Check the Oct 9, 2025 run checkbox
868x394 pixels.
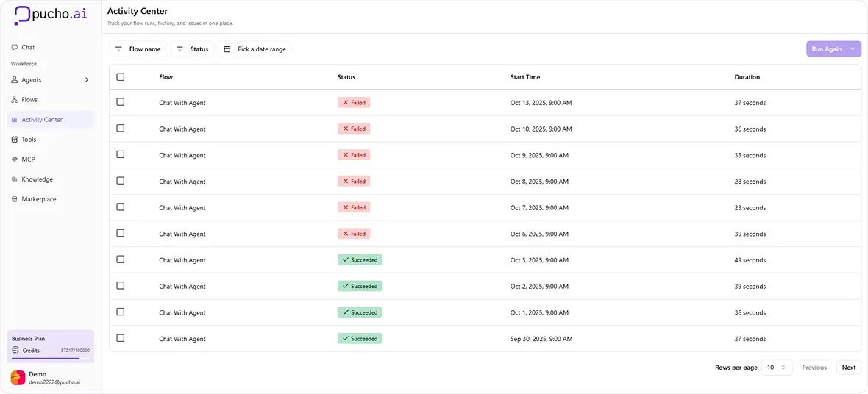121,154
